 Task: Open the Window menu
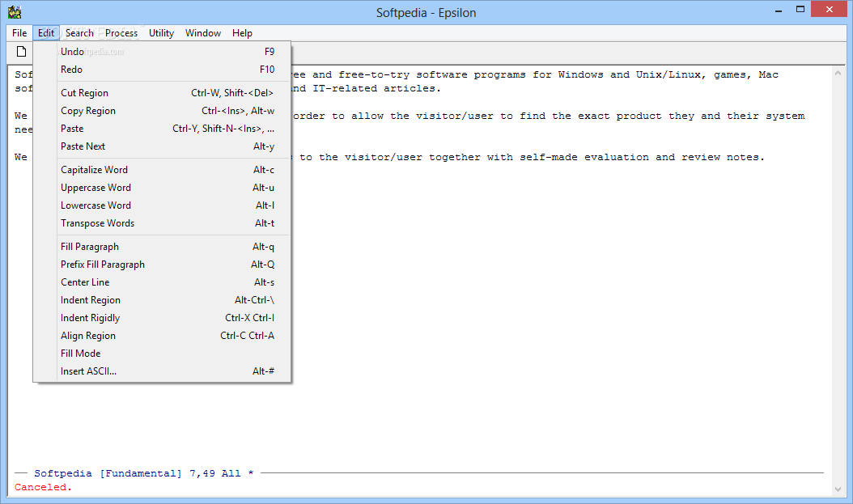point(203,33)
